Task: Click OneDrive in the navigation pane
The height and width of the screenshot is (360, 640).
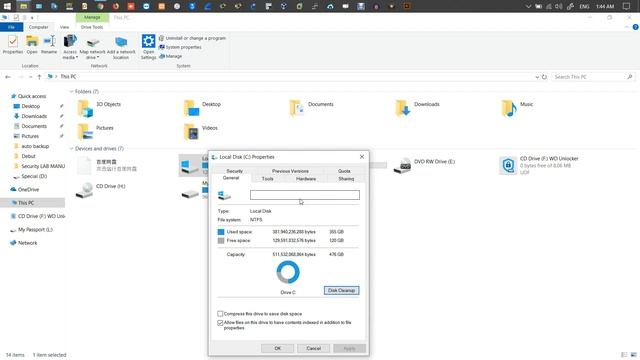Action: click(28, 189)
